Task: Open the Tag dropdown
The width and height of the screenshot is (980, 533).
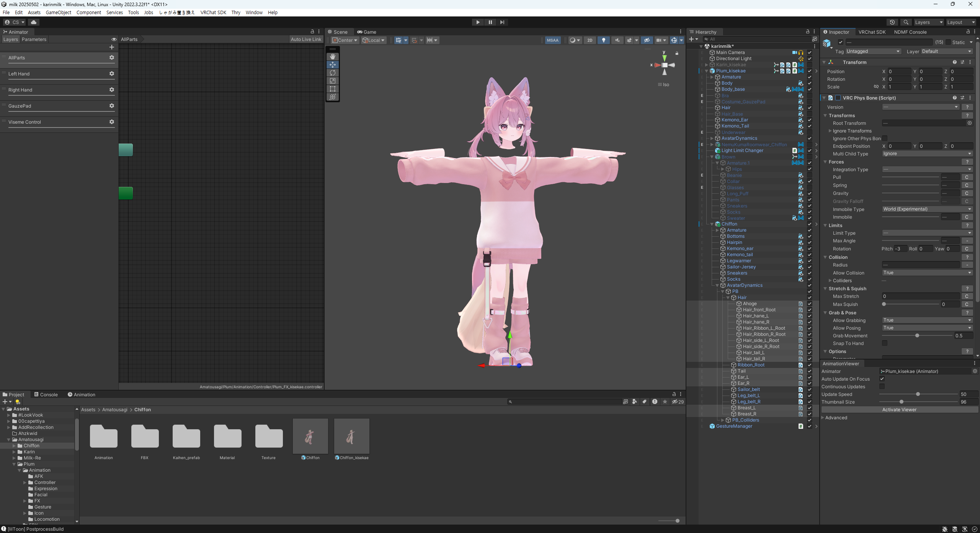Action: (873, 51)
